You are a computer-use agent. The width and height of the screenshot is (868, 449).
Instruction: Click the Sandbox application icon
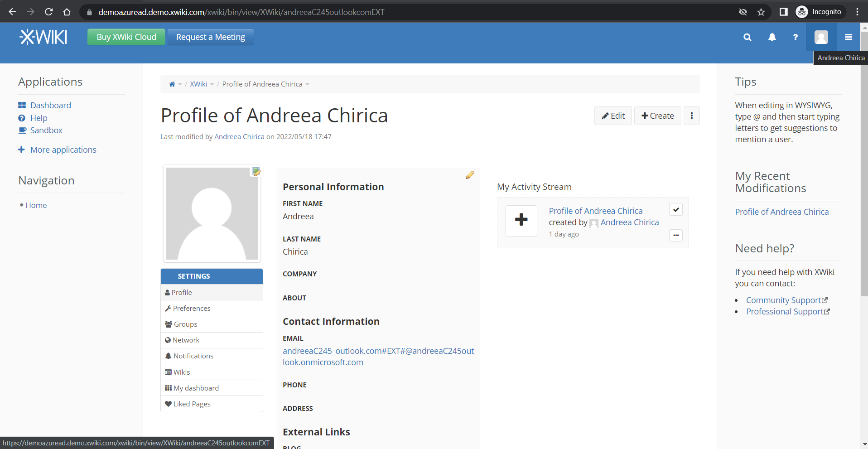pyautogui.click(x=22, y=130)
